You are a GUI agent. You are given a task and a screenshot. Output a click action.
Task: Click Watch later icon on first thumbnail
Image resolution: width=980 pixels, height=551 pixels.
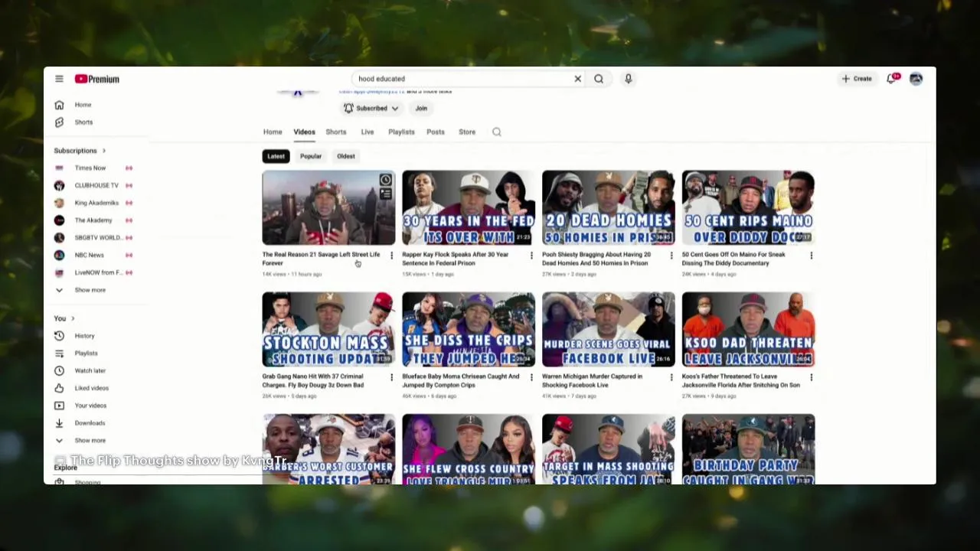(386, 181)
